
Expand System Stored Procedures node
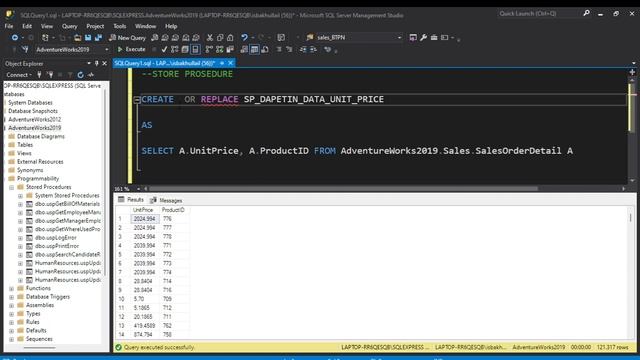coord(20,196)
